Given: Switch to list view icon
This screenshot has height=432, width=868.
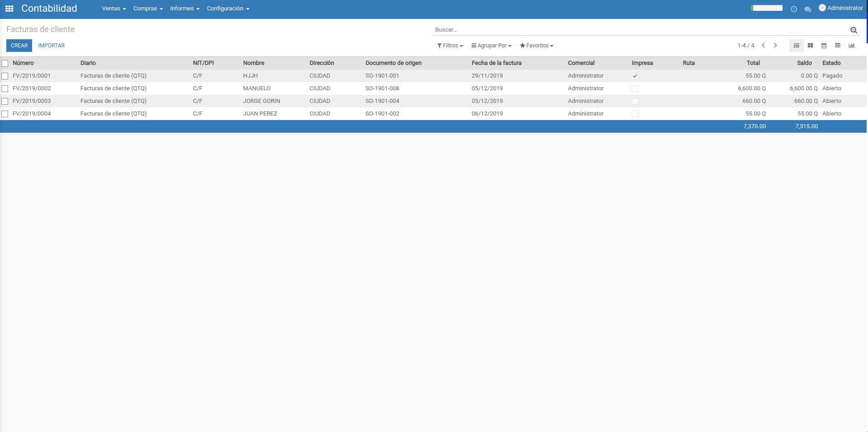Looking at the screenshot, I should tap(797, 46).
